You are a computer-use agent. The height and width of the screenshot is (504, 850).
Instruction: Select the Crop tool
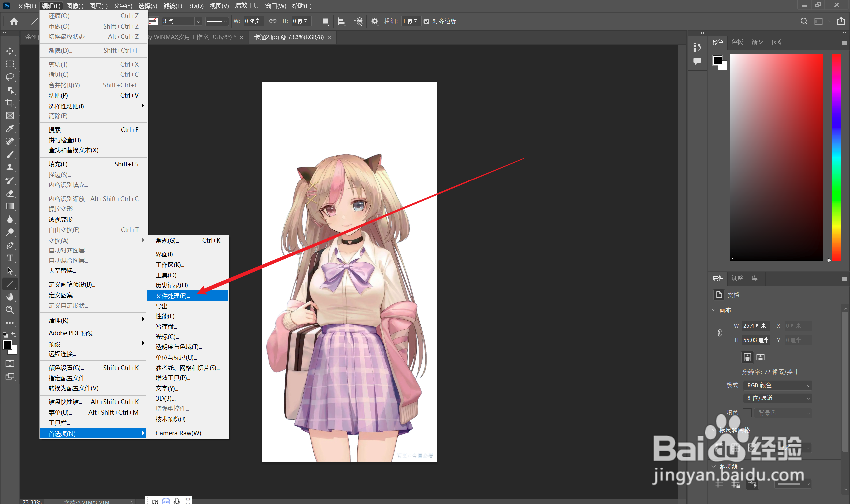[x=10, y=103]
